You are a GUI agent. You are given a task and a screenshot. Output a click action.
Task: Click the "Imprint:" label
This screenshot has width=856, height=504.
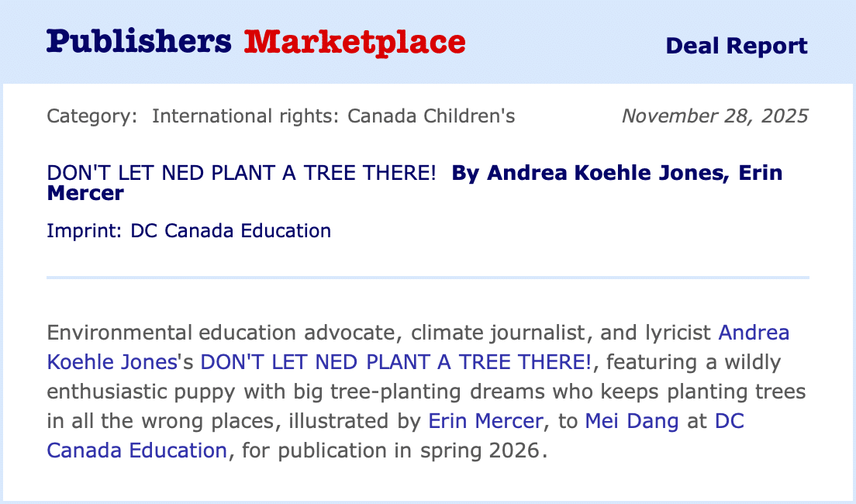click(85, 230)
